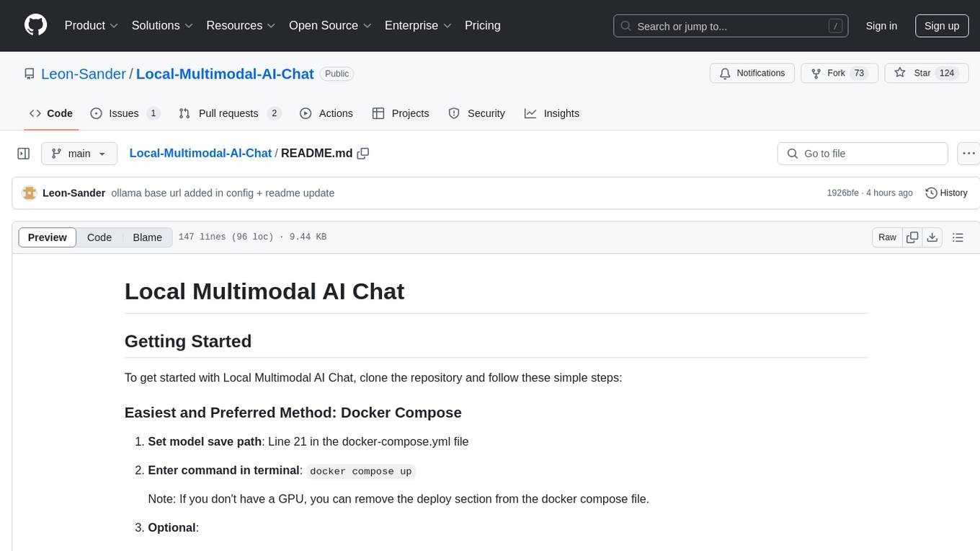Click the '147 lines (96 loc)' file info
The width and height of the screenshot is (980, 551).
[x=226, y=237]
